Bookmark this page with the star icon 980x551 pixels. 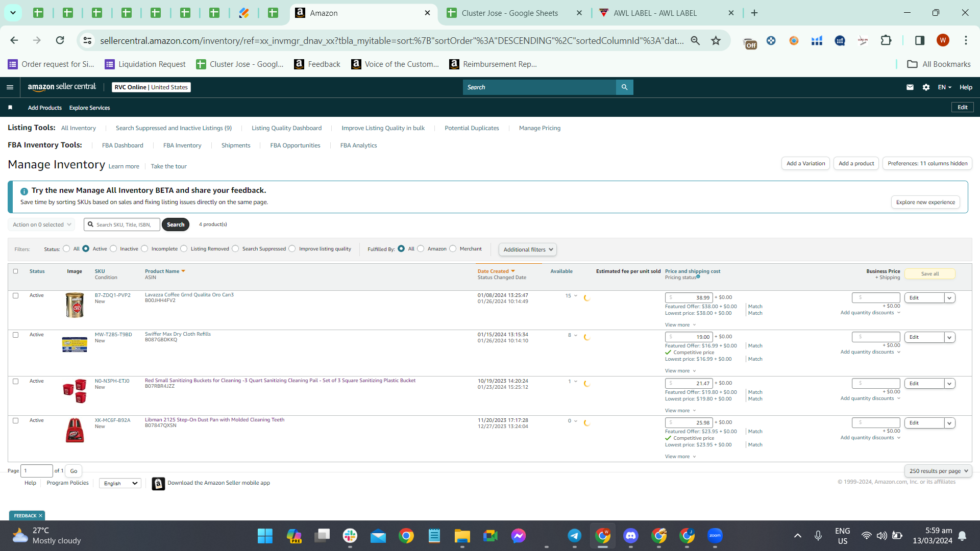(716, 40)
